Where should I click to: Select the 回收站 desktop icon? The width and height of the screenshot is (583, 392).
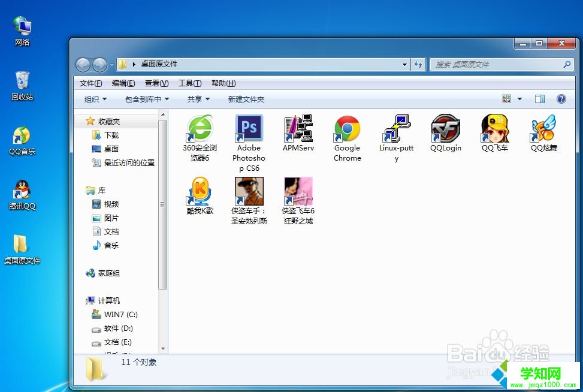click(x=22, y=86)
